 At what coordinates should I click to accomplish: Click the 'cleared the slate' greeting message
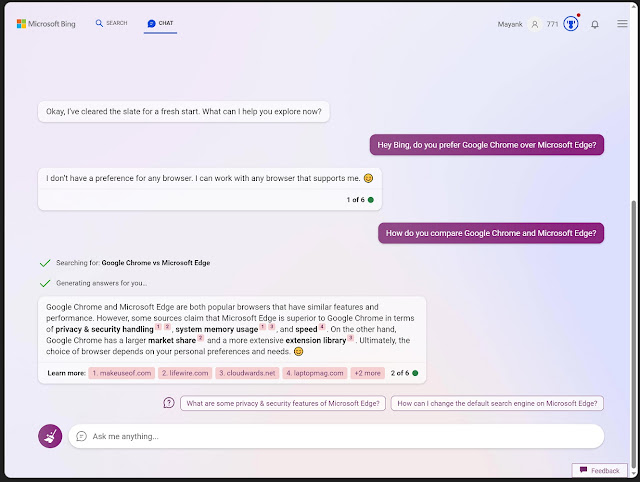184,111
